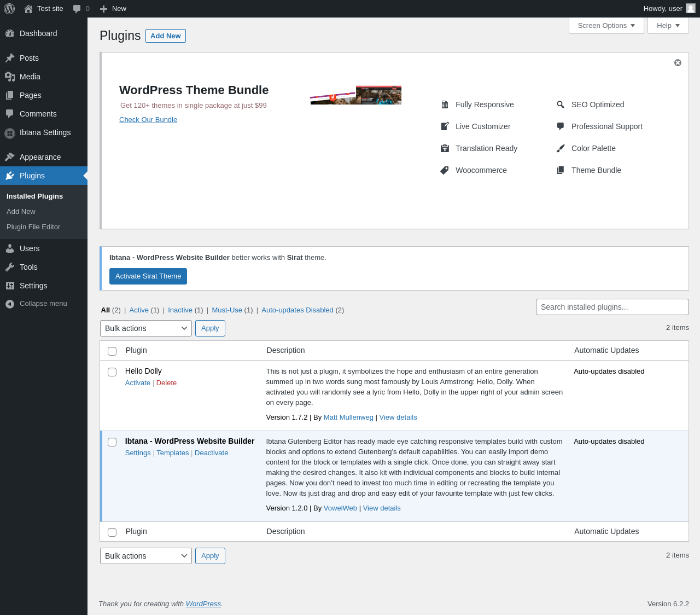The height and width of the screenshot is (615, 700).
Task: Click the Woocommerce tag icon
Action: [x=445, y=170]
